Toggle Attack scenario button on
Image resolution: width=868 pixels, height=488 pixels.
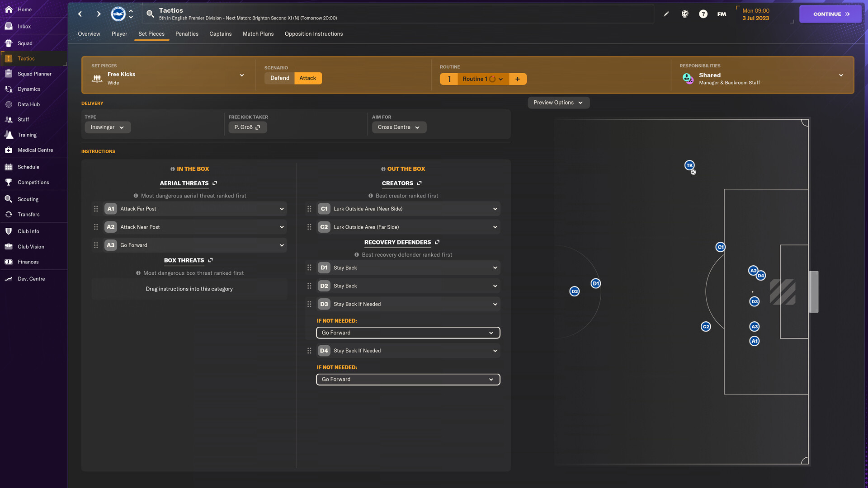tap(307, 78)
